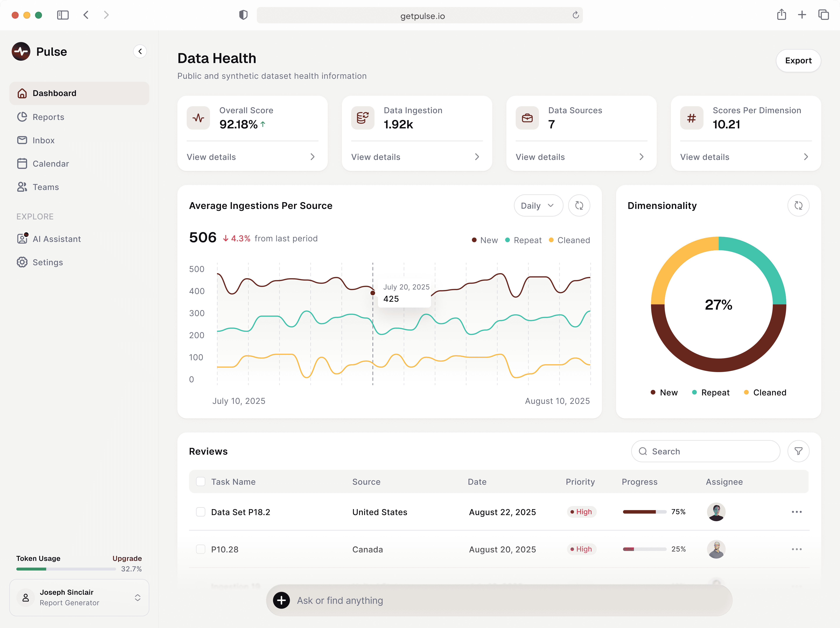Image resolution: width=840 pixels, height=628 pixels.
Task: Check the Data Set P18.2 checkbox
Action: tap(201, 512)
